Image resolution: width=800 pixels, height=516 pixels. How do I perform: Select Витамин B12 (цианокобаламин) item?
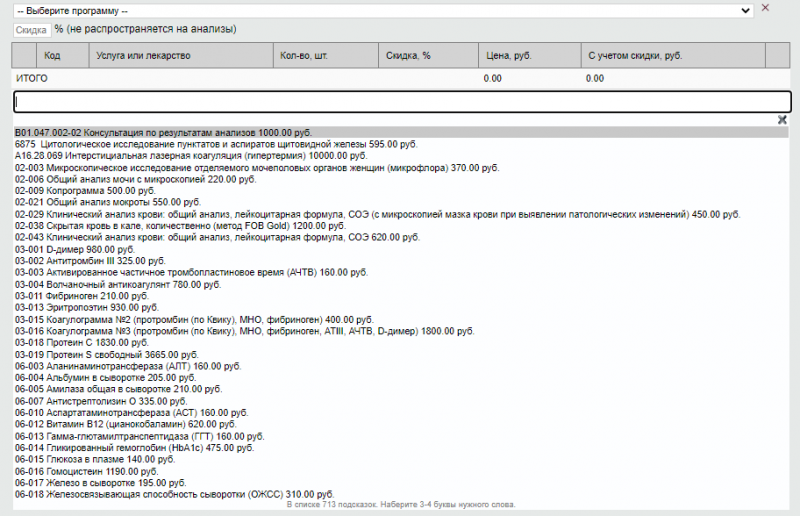116,424
